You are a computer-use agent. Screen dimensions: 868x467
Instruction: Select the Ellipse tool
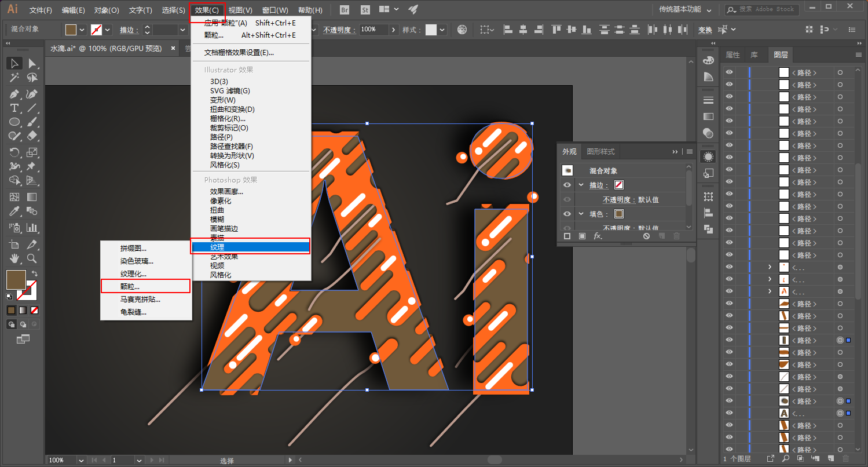point(15,122)
